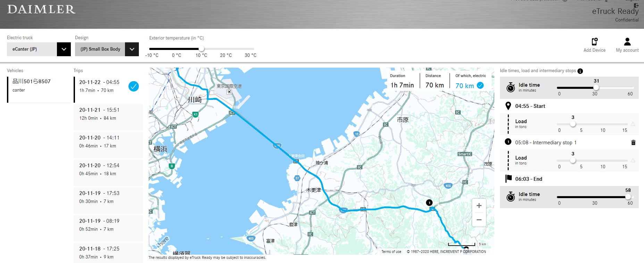Select trip 20-11-21 15:51
The width and height of the screenshot is (644, 263).
coord(108,114)
